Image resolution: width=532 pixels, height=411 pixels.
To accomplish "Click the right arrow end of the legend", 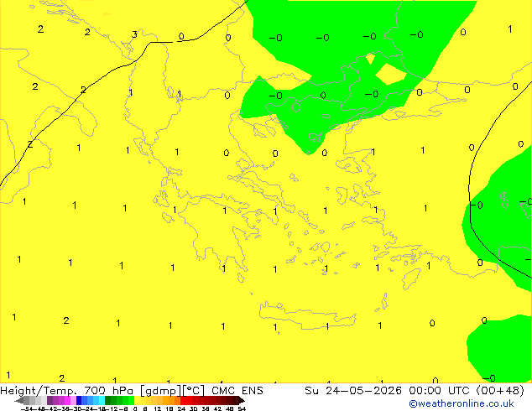I will click(242, 400).
